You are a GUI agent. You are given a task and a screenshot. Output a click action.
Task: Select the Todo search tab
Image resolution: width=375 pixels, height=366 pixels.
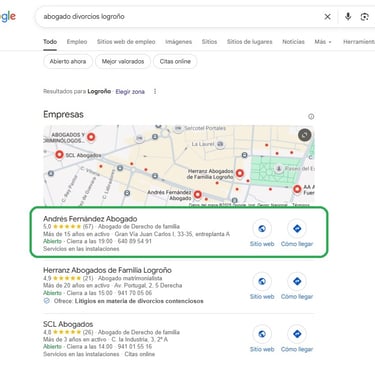[50, 42]
